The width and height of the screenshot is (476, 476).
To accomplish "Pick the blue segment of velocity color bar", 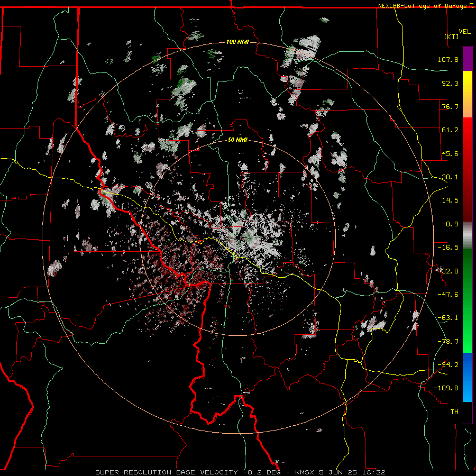I will pyautogui.click(x=467, y=377).
